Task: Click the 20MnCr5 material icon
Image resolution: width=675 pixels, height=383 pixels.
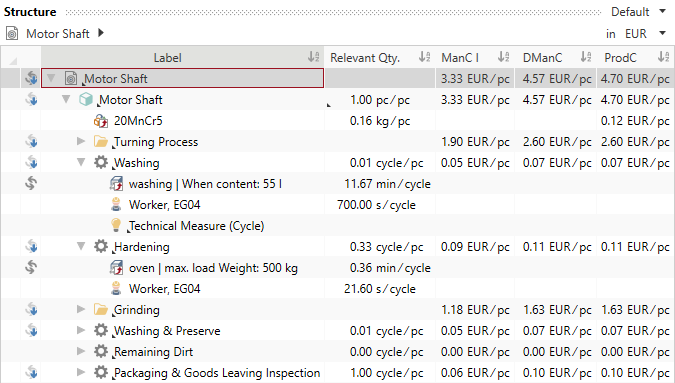Action: (101, 121)
